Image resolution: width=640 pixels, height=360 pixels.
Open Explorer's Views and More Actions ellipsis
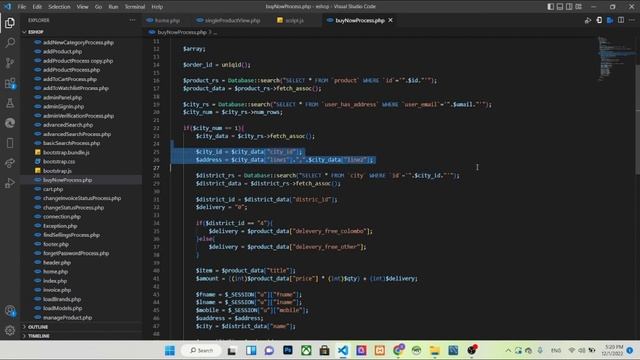click(x=132, y=20)
